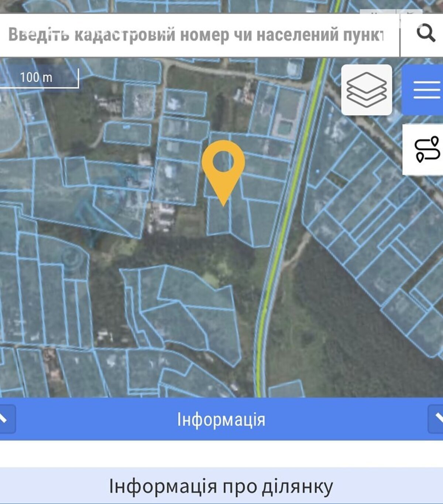Viewport: 443px width, 504px height.
Task: Click the building parcel left of the pin
Action: pyautogui.click(x=176, y=181)
